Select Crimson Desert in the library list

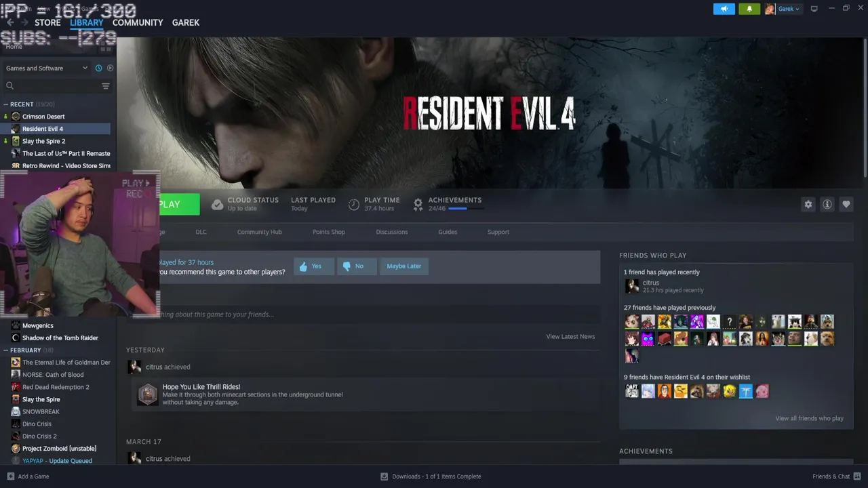coord(43,117)
